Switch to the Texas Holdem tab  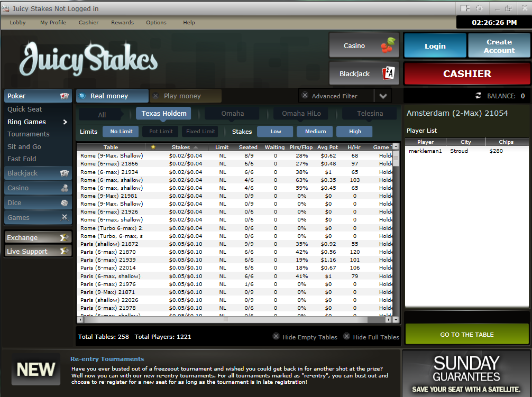point(163,113)
